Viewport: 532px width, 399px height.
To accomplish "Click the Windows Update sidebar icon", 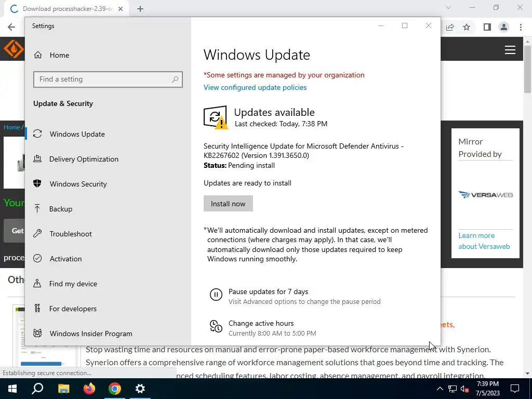I will point(37,134).
